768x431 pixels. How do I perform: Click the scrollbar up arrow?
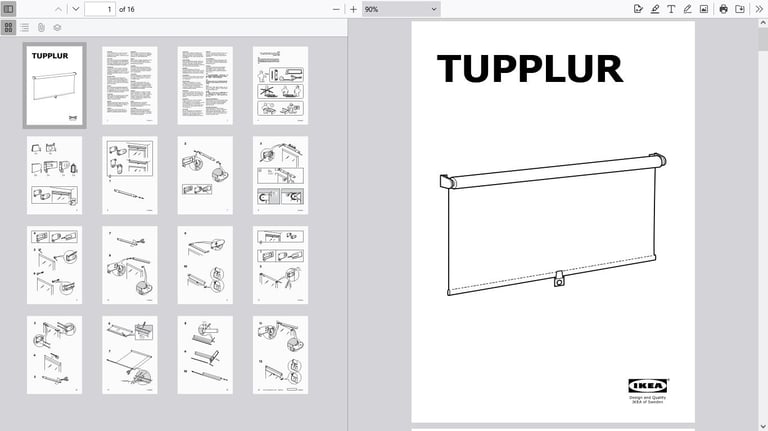(x=763, y=23)
